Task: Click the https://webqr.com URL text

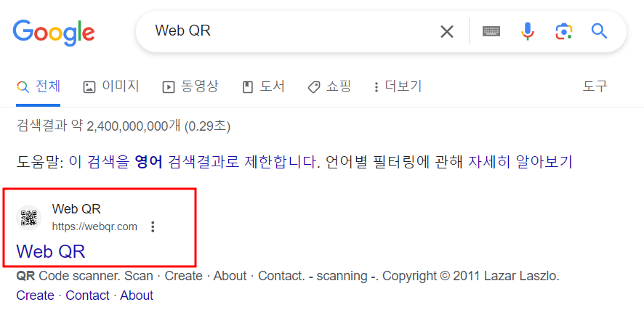Action: point(94,227)
